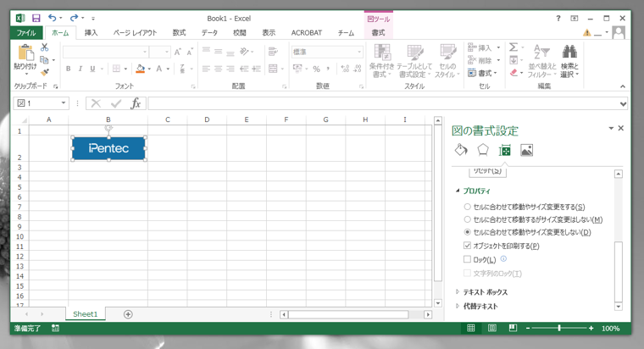Click the column C header
The image size is (644, 349).
168,119
